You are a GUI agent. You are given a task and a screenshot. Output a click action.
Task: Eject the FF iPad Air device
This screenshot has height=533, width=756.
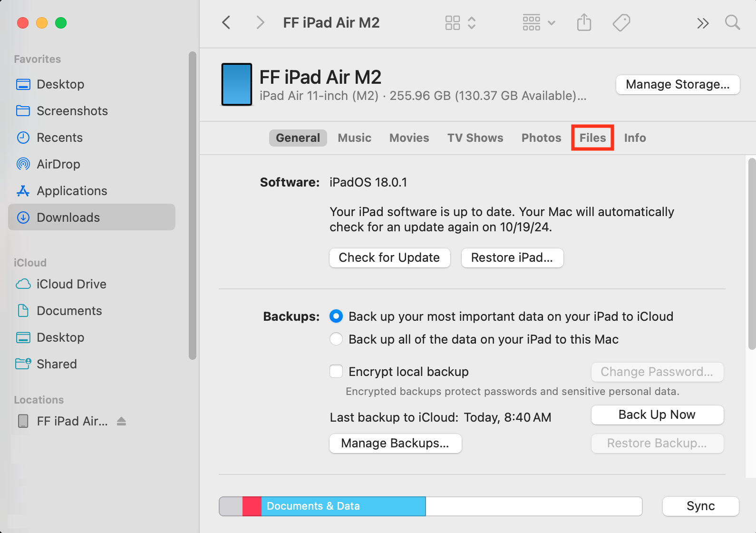click(x=121, y=421)
